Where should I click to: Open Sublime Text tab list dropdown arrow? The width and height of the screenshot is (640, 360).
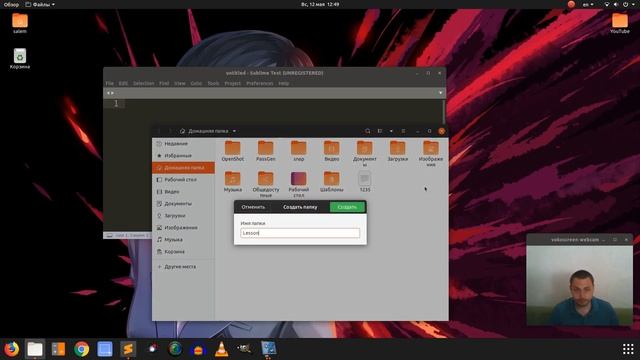(x=440, y=93)
